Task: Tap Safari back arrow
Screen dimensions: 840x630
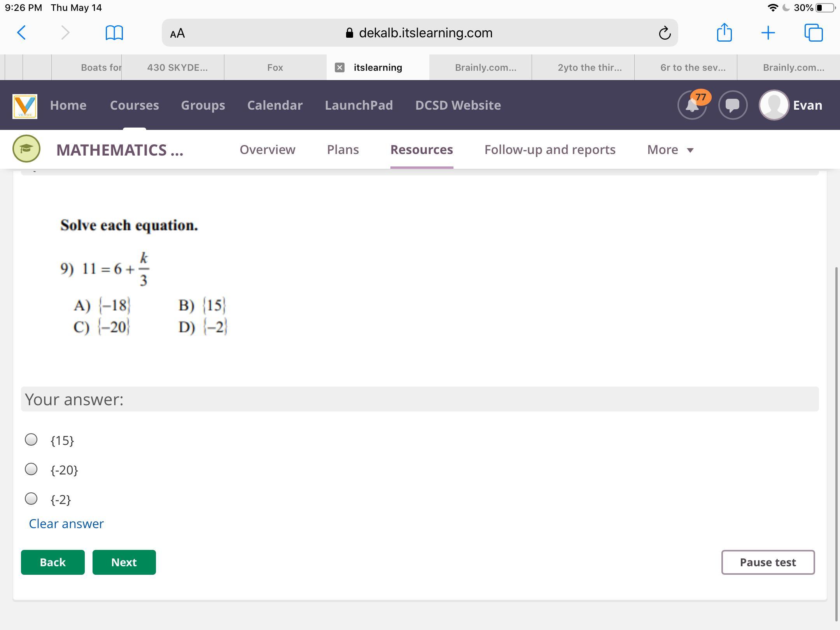Action: point(22,33)
